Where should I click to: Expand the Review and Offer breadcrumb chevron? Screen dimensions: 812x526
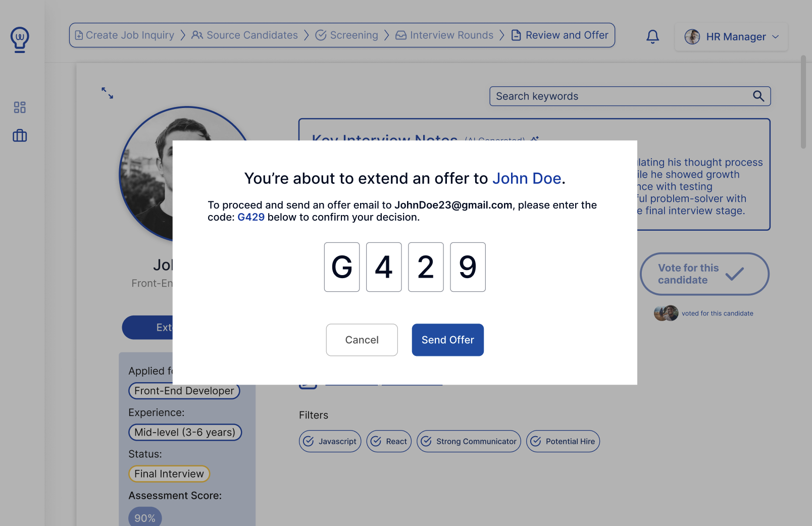(x=502, y=35)
